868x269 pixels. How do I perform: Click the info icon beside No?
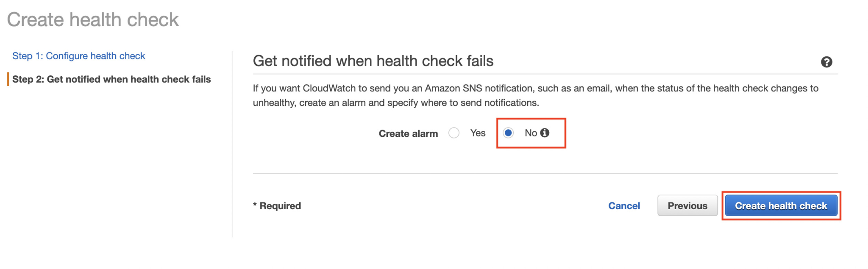pyautogui.click(x=545, y=133)
